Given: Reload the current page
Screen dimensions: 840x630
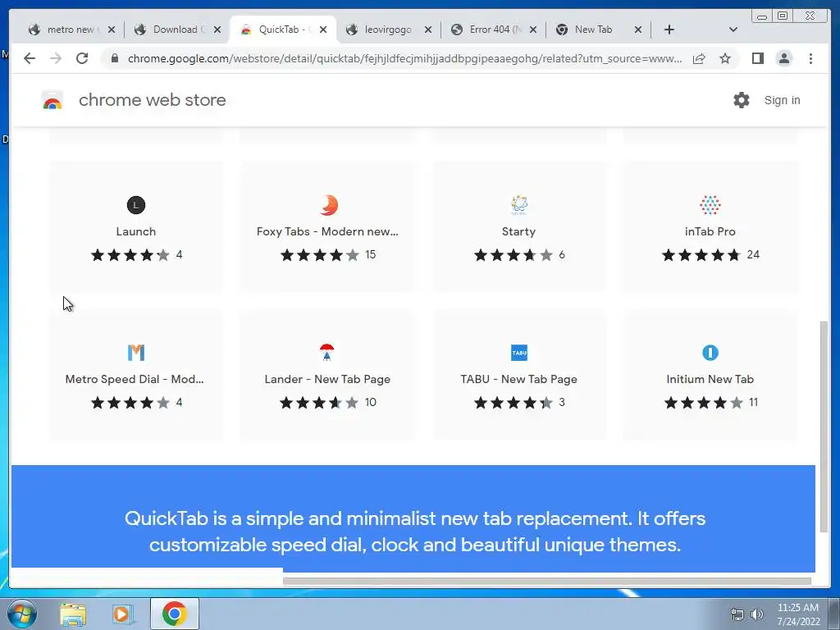Looking at the screenshot, I should (82, 58).
